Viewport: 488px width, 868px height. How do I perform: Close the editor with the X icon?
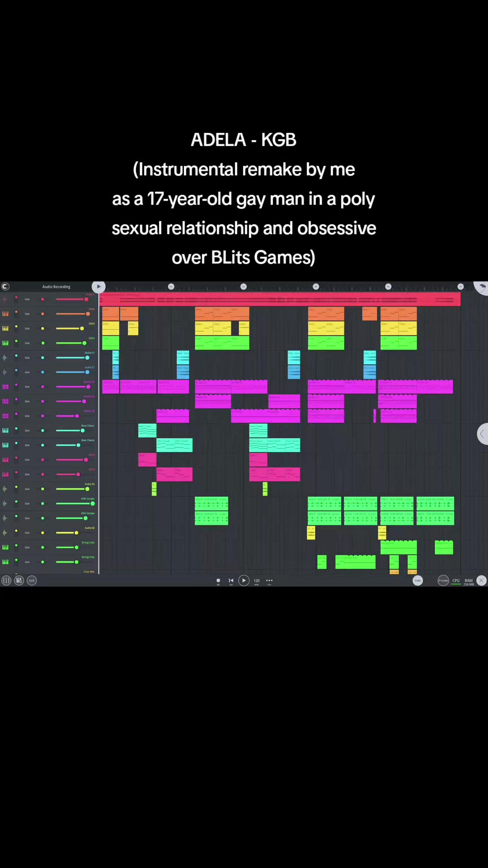pyautogui.click(x=481, y=580)
